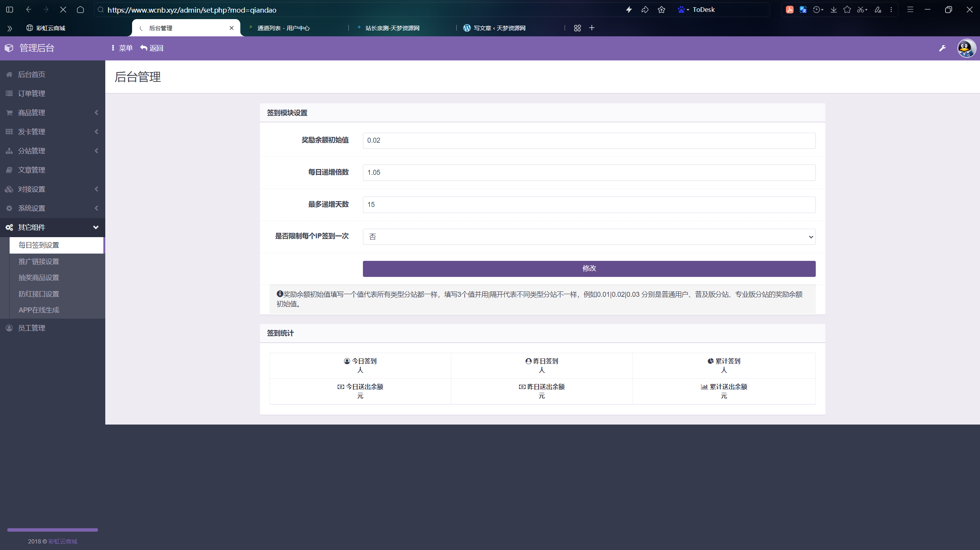Open the ToDesk search engine selector
Image resolution: width=980 pixels, height=550 pixels.
[x=683, y=10]
